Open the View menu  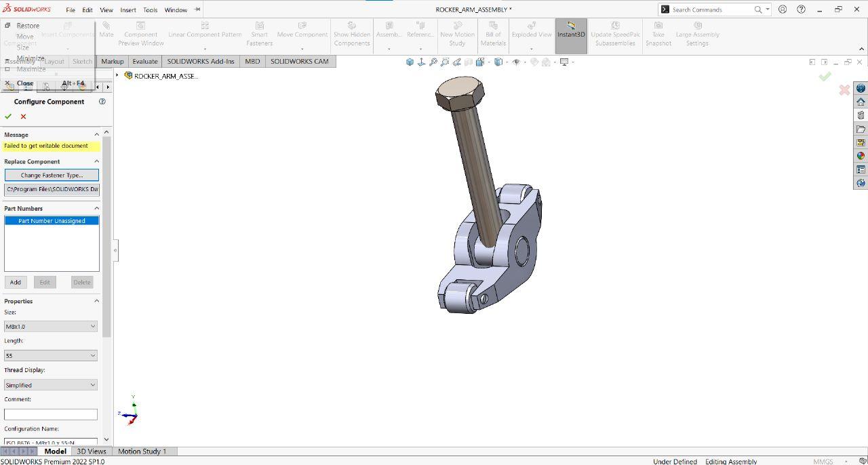(x=106, y=10)
